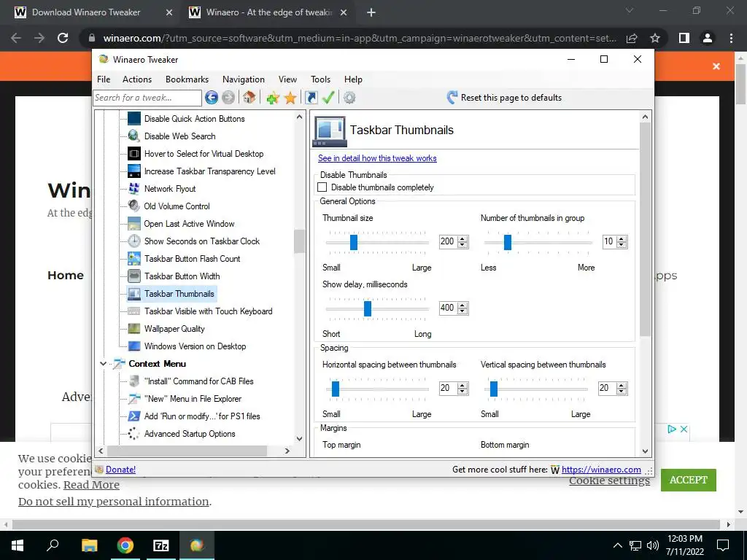Decrease Horizontal spacing spinner down arrow
The image size is (747, 560).
[x=462, y=392]
